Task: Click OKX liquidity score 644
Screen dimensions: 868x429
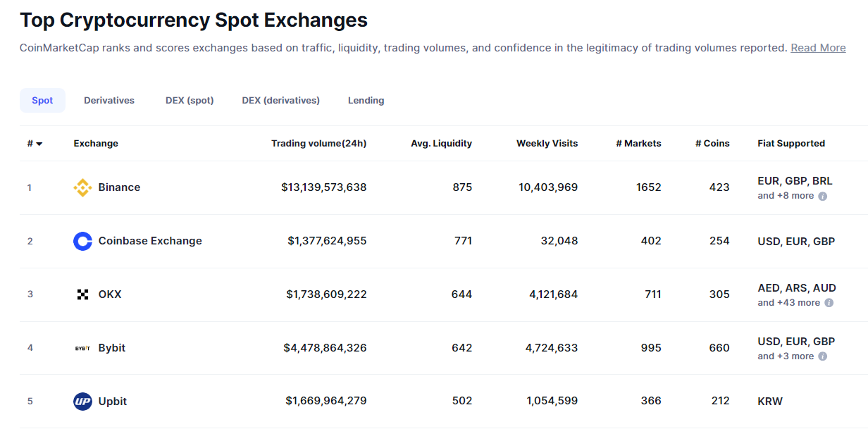Action: 462,294
